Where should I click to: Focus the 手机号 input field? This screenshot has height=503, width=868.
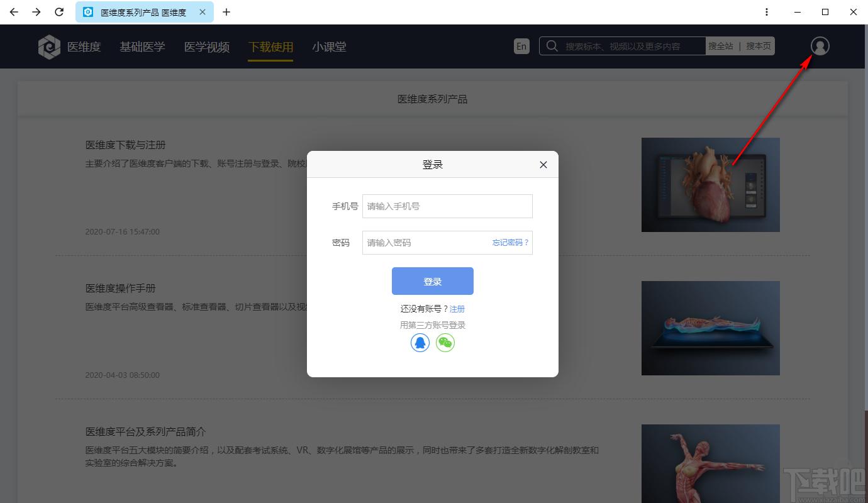(447, 206)
